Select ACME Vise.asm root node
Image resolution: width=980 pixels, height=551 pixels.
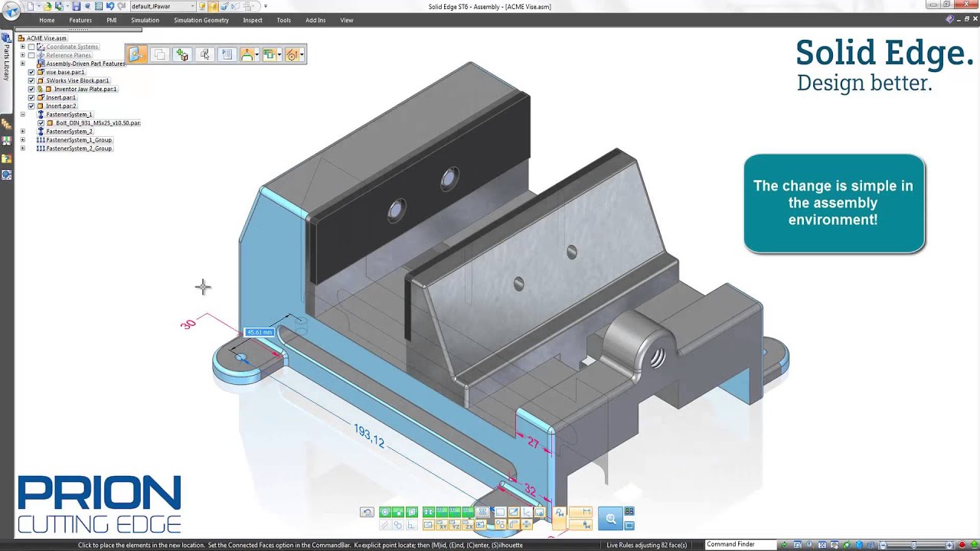click(47, 38)
